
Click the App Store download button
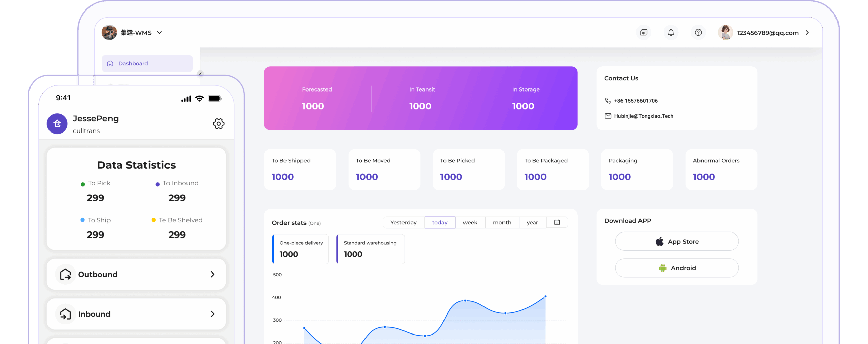pos(677,241)
